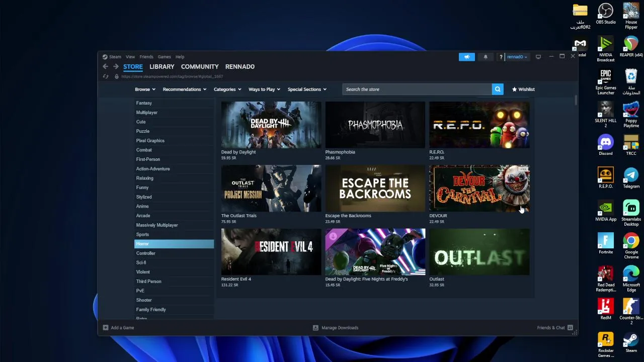The image size is (644, 362).
Task: Click the blue store search magnifier button
Action: (x=498, y=89)
